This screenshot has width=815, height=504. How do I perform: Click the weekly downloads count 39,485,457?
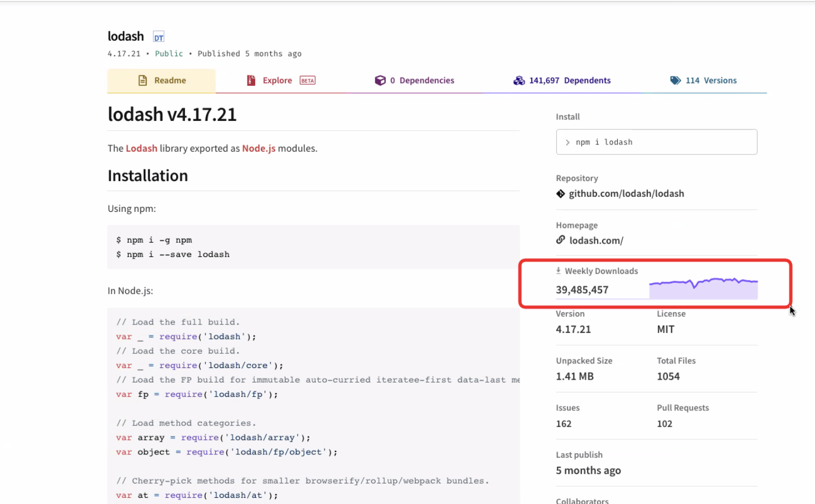tap(582, 290)
